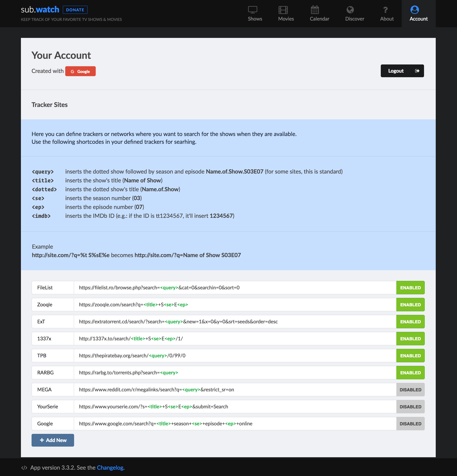
Task: Enable the Google tracker toggle
Action: [410, 424]
